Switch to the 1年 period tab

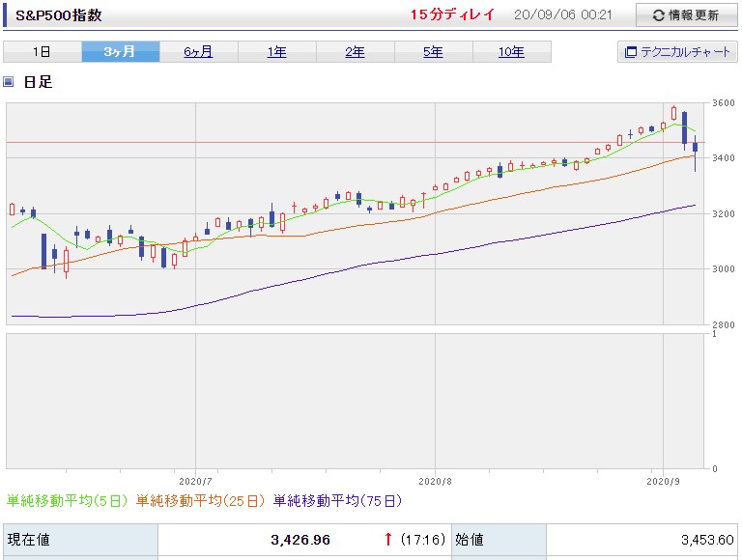[277, 51]
